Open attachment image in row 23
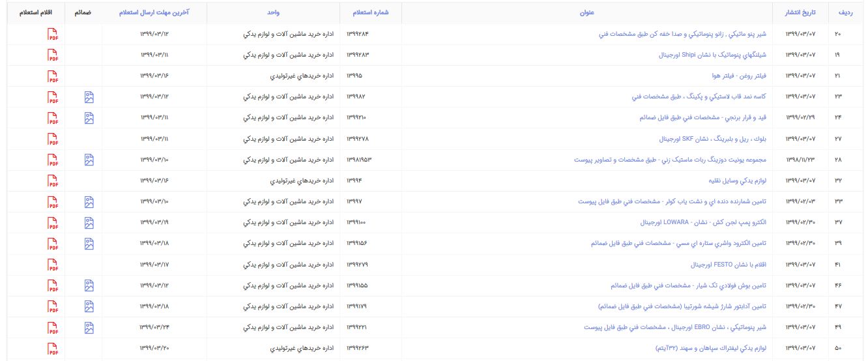The height and width of the screenshot is (361, 868). pos(89,98)
